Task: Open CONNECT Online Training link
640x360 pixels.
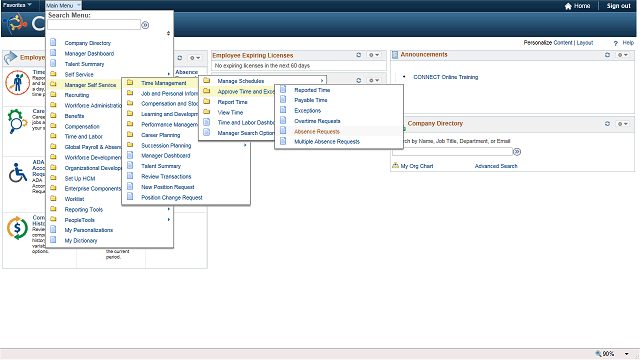Action: (x=446, y=77)
